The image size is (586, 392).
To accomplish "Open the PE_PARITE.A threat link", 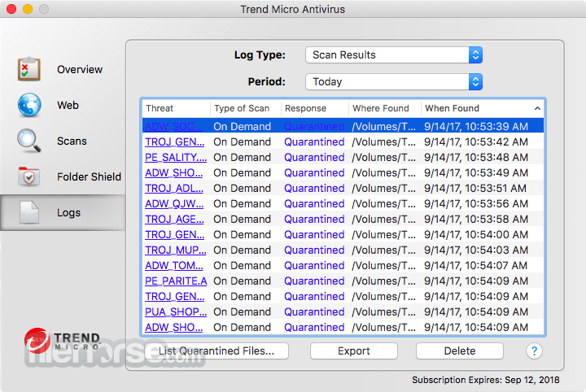I will (x=176, y=281).
